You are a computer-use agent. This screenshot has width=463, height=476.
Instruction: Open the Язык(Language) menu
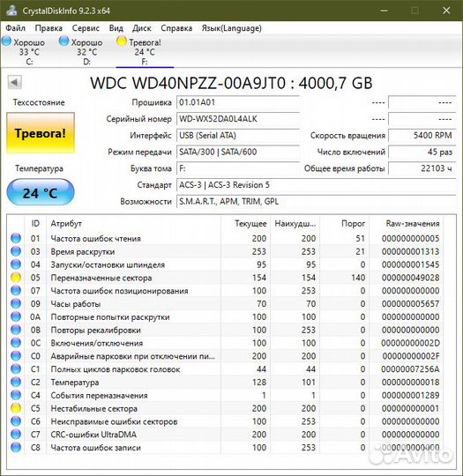(231, 28)
